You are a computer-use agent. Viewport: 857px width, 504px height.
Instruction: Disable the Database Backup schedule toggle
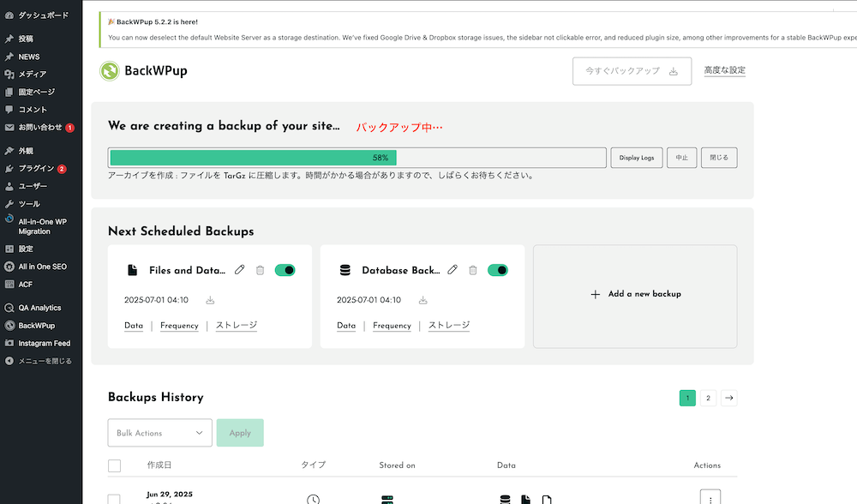pyautogui.click(x=497, y=270)
